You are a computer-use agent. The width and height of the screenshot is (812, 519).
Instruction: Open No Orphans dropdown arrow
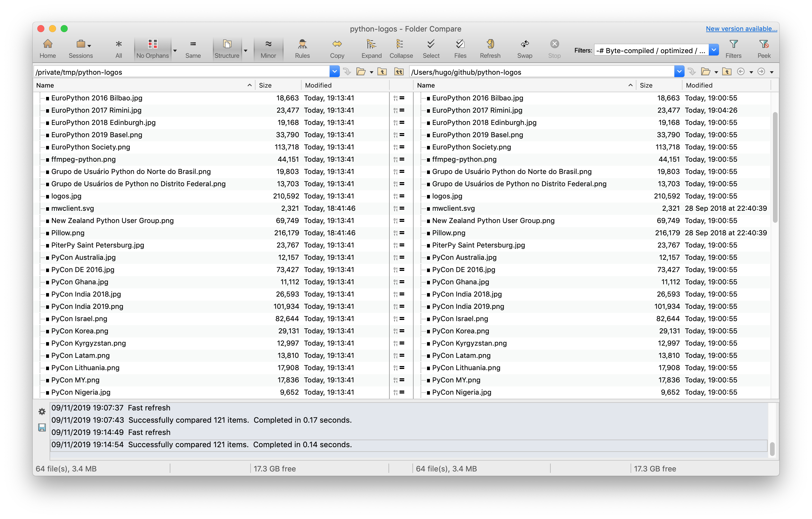(175, 50)
